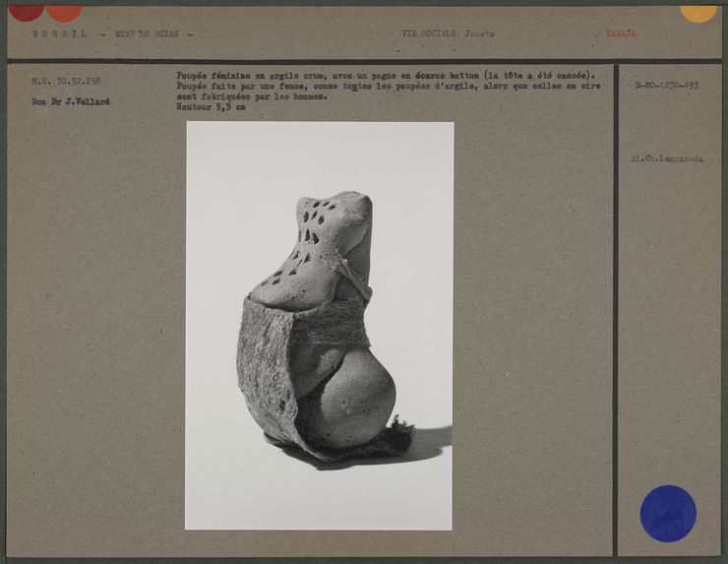Select the 'VIE SOCIALE Jouets' heading

coord(448,33)
